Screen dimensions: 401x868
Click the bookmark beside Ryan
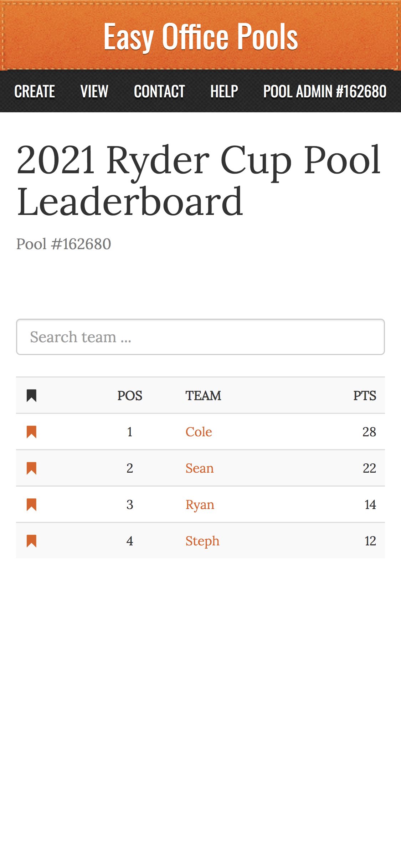31,504
